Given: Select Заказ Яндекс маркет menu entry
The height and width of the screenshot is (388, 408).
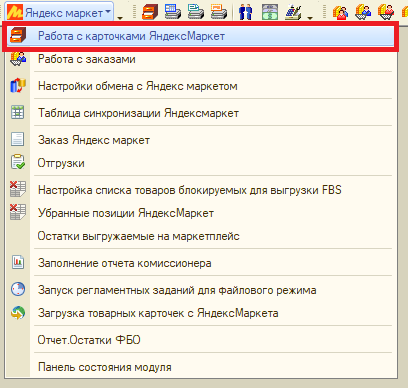Looking at the screenshot, I should 200,140.
